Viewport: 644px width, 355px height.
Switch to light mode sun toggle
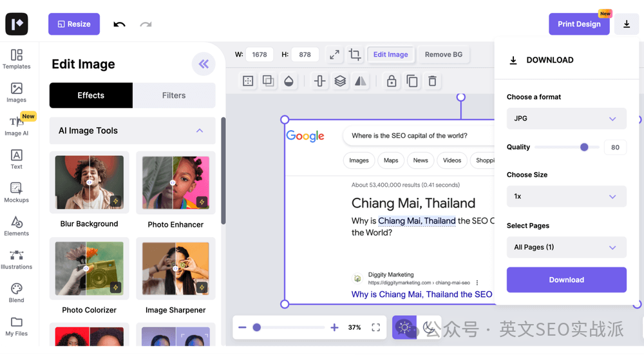click(404, 327)
